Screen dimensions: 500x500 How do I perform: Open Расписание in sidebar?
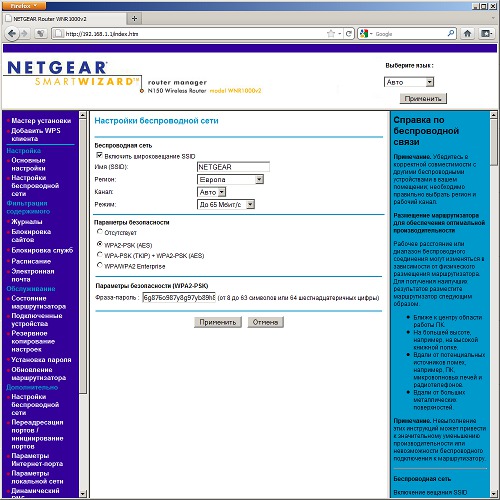pyautogui.click(x=31, y=261)
